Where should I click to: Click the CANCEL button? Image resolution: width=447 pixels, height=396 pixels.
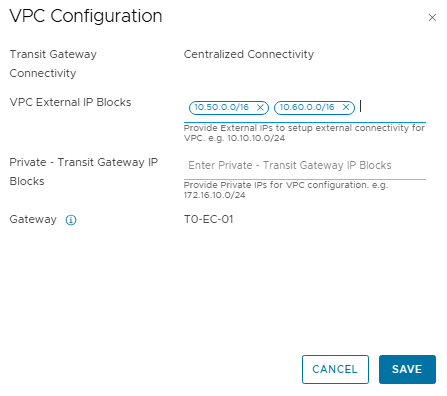335,369
